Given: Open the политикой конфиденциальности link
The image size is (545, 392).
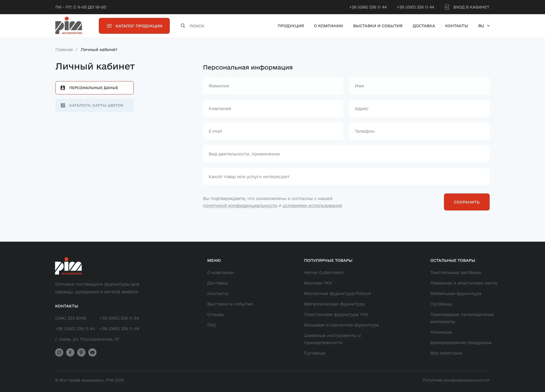Looking at the screenshot, I should pyautogui.click(x=240, y=206).
